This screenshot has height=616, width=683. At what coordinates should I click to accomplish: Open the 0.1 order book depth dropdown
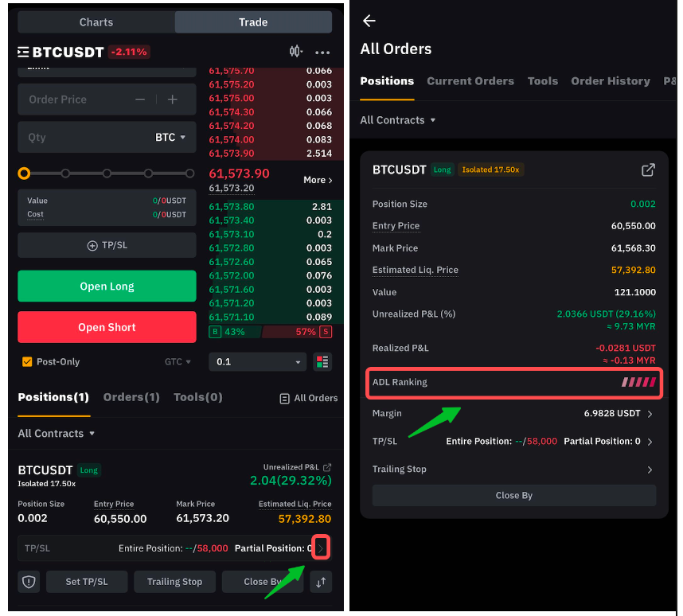point(257,361)
